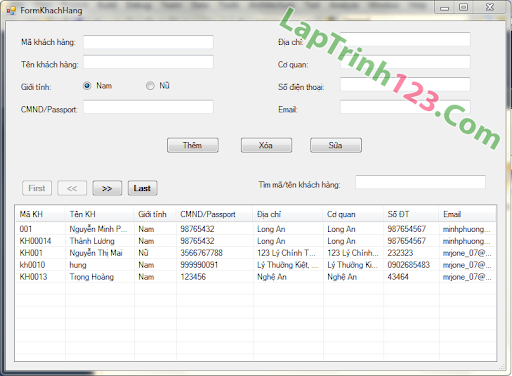512x376 pixels.
Task: Click the Thêm button
Action: [193, 145]
